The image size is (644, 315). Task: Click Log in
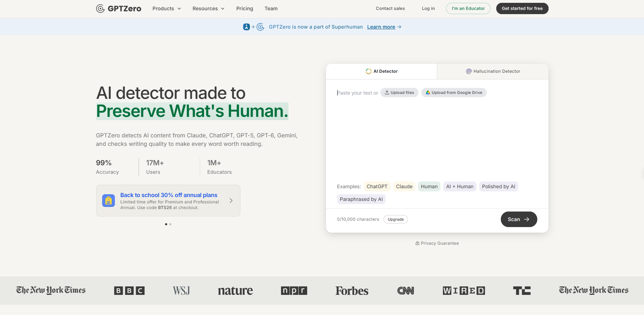pyautogui.click(x=428, y=8)
